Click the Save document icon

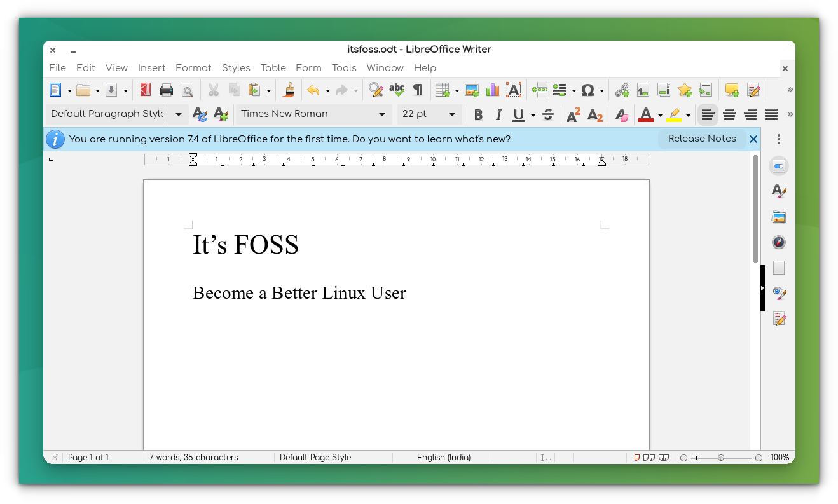tap(111, 90)
